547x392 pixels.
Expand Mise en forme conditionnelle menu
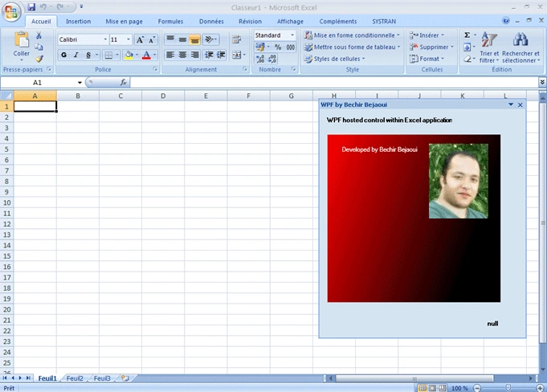point(352,35)
